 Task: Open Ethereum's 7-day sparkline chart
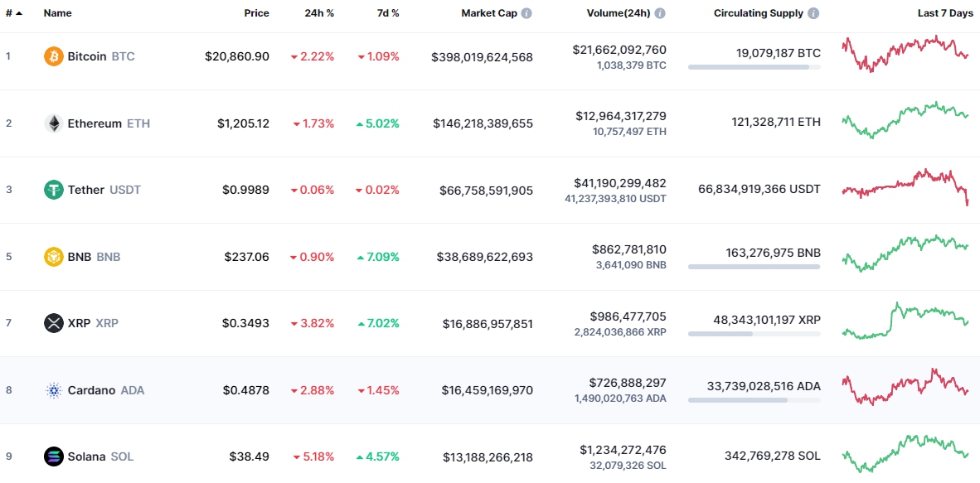tap(905, 120)
